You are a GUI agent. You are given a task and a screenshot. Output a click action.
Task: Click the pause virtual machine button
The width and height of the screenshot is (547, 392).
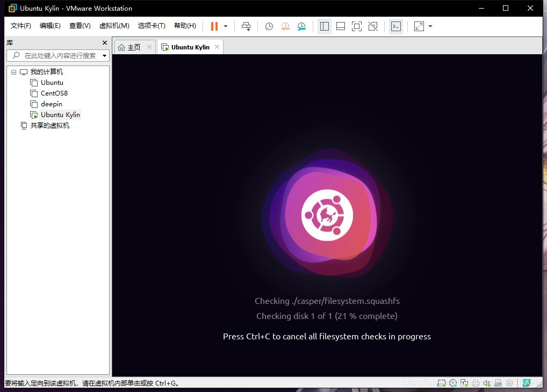click(x=214, y=26)
